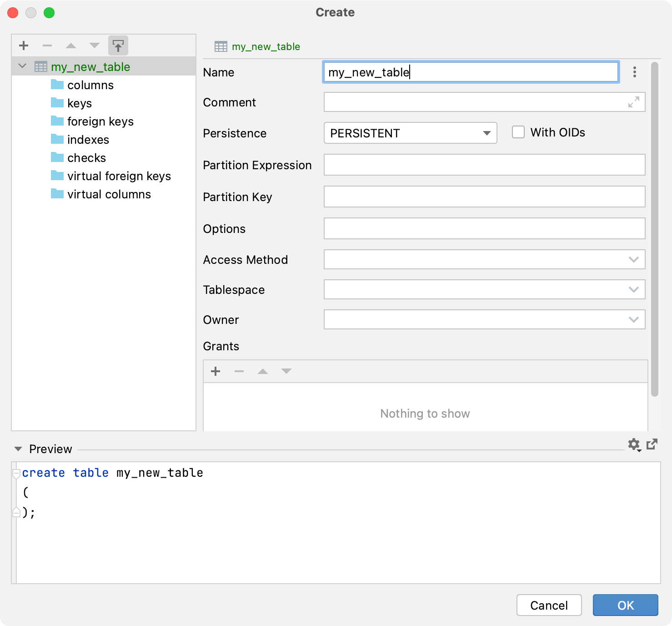
Task: Collapse the my_new_table tree node
Action: [22, 66]
